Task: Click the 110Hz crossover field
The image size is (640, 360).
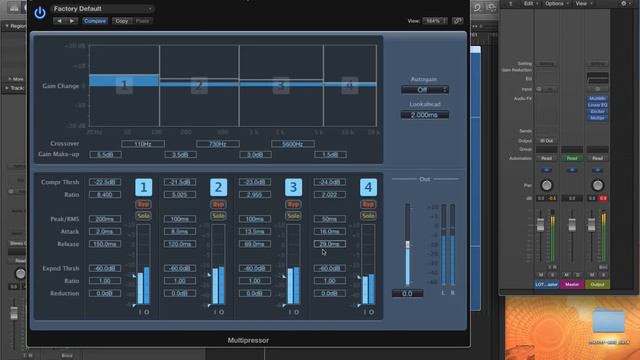Action: 143,144
